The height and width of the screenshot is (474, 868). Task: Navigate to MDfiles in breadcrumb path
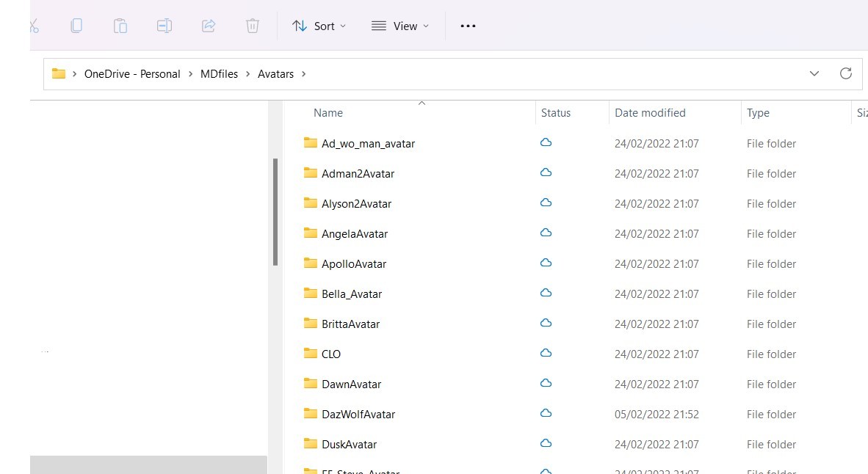[219, 73]
